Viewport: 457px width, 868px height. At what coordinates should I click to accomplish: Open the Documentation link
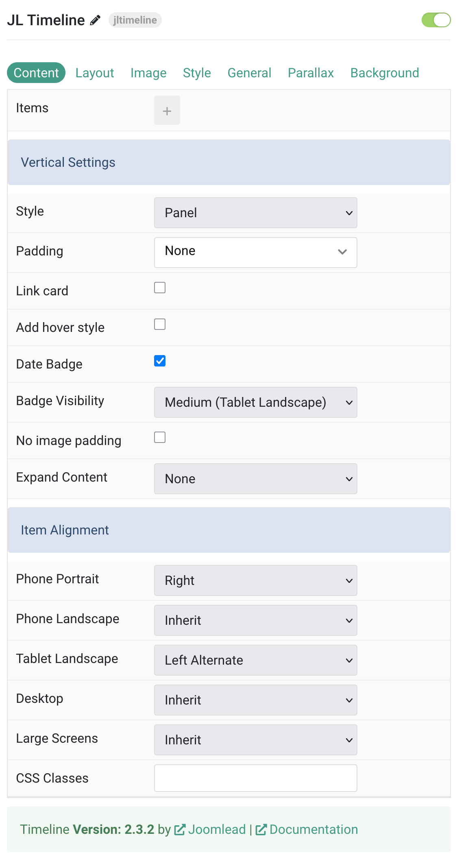pos(313,829)
